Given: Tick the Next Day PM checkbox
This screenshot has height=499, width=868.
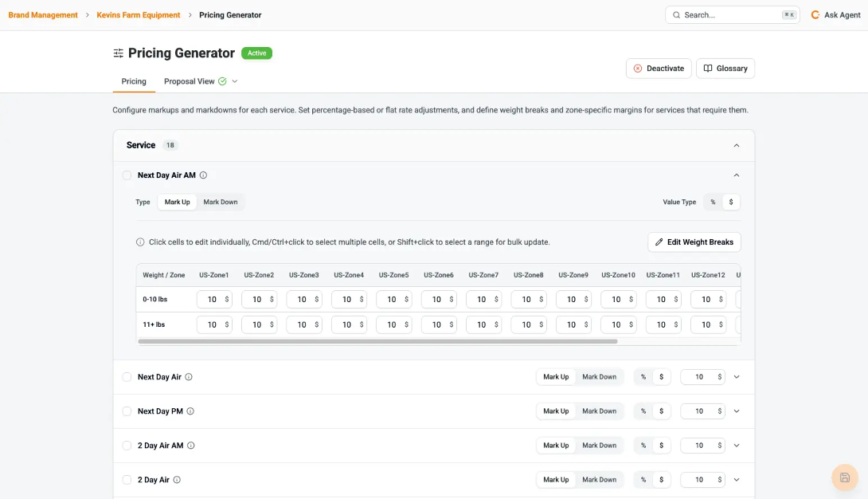Looking at the screenshot, I should [x=127, y=411].
